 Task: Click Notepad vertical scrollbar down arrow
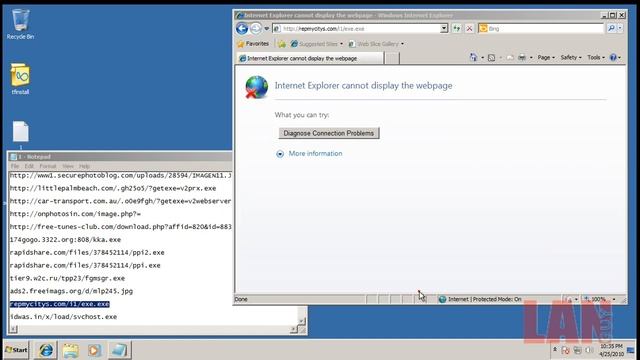(302, 321)
